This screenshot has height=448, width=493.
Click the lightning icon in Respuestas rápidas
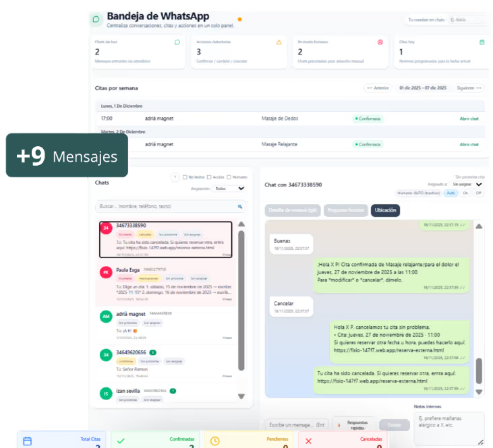[339, 425]
